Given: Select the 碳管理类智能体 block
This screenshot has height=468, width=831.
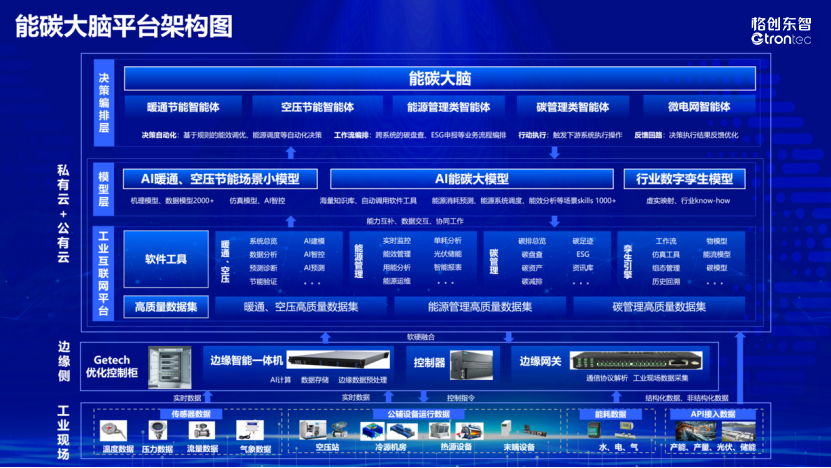Looking at the screenshot, I should [572, 107].
